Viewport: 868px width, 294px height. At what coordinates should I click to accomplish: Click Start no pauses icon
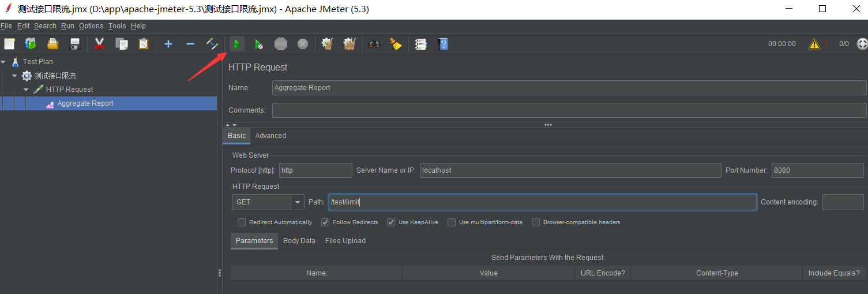coord(259,44)
